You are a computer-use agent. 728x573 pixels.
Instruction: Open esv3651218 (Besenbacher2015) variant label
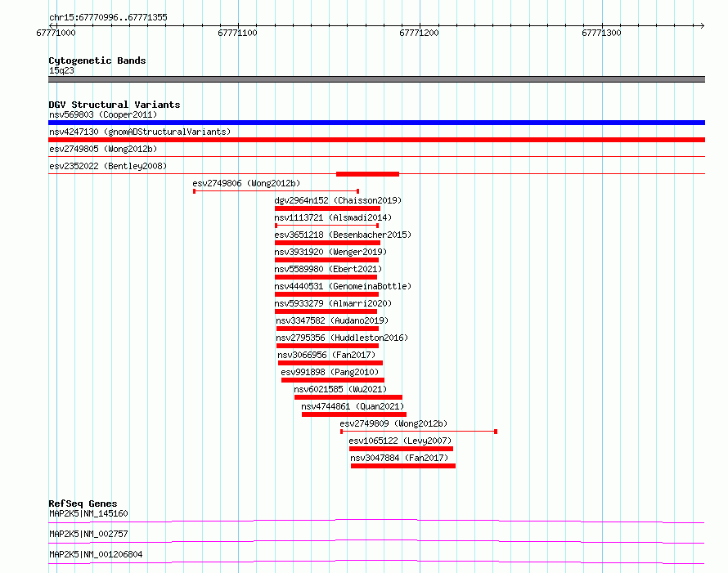click(343, 235)
